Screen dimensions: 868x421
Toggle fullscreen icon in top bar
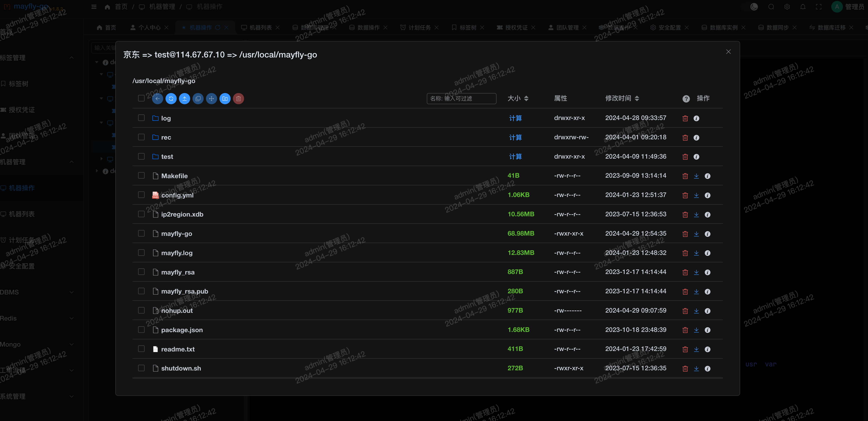tap(819, 7)
